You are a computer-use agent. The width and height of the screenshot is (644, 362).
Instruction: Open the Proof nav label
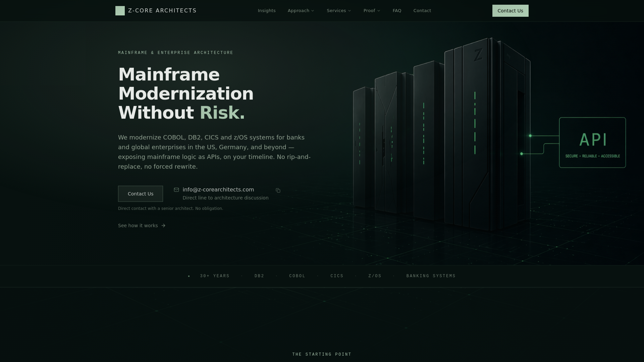pyautogui.click(x=369, y=11)
